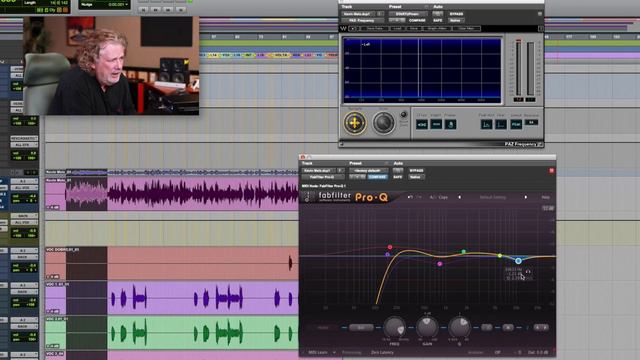The width and height of the screenshot is (640, 360).
Task: Click MIDI Learn in the Pro-Q bottom bar
Action: coord(318,353)
